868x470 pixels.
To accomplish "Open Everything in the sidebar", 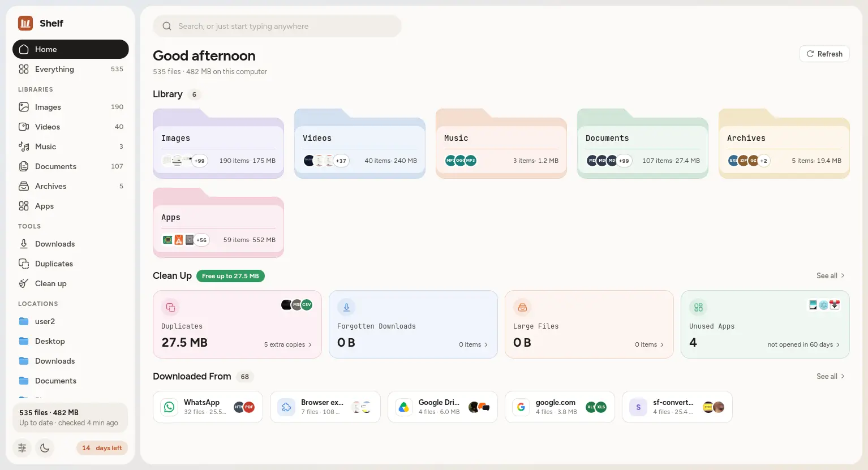I will pyautogui.click(x=71, y=69).
